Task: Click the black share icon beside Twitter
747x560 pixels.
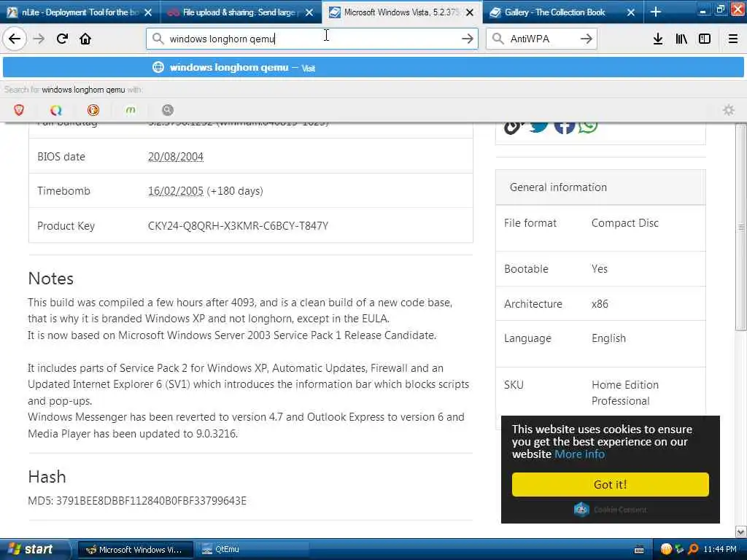Action: [x=514, y=128]
